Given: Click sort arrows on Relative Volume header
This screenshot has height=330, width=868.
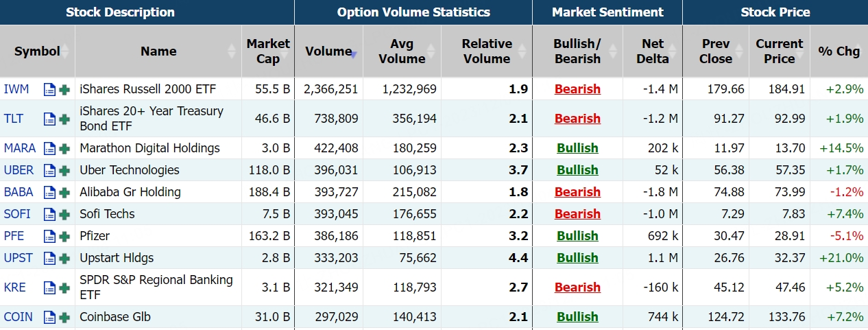Looking at the screenshot, I should pyautogui.click(x=522, y=51).
